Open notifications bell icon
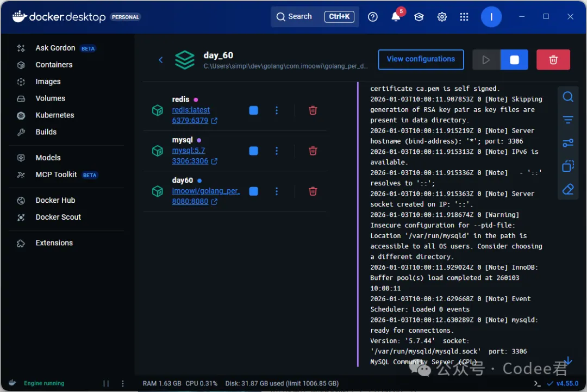Viewport: 587px width, 392px height. point(396,17)
